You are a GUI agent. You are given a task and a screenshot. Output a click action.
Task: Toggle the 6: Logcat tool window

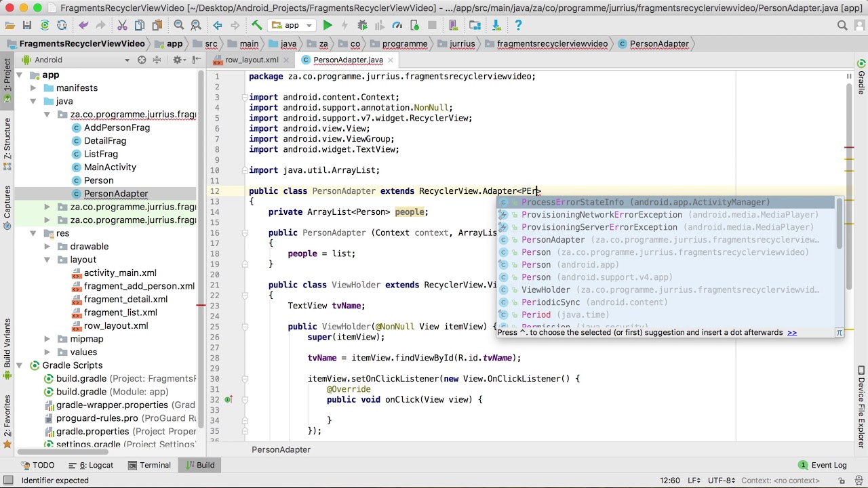click(x=90, y=465)
